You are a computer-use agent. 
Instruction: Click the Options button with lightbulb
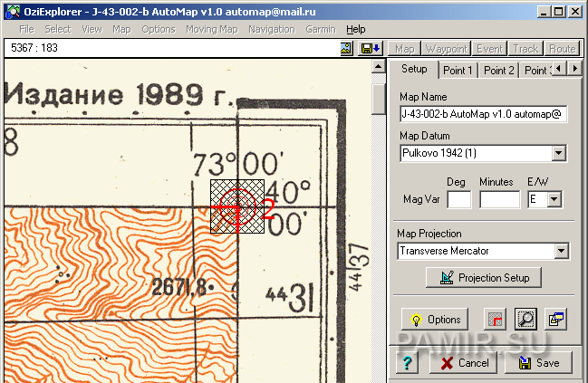435,320
